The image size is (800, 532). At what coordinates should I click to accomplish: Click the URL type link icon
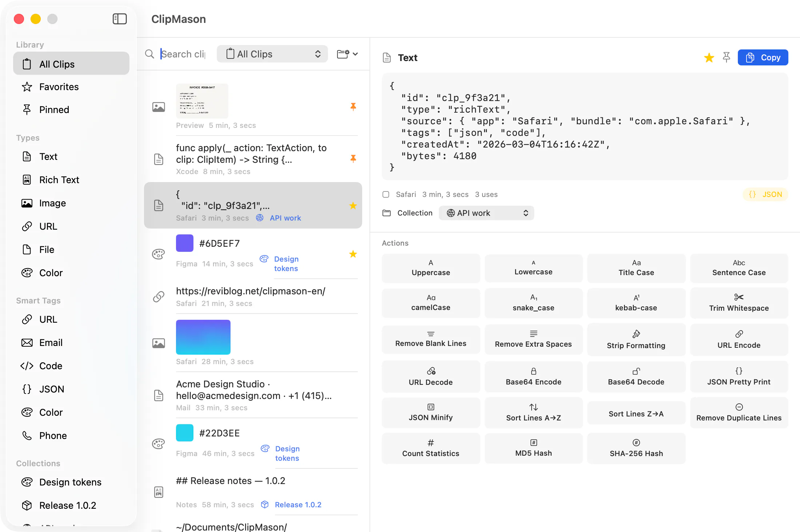tap(27, 226)
